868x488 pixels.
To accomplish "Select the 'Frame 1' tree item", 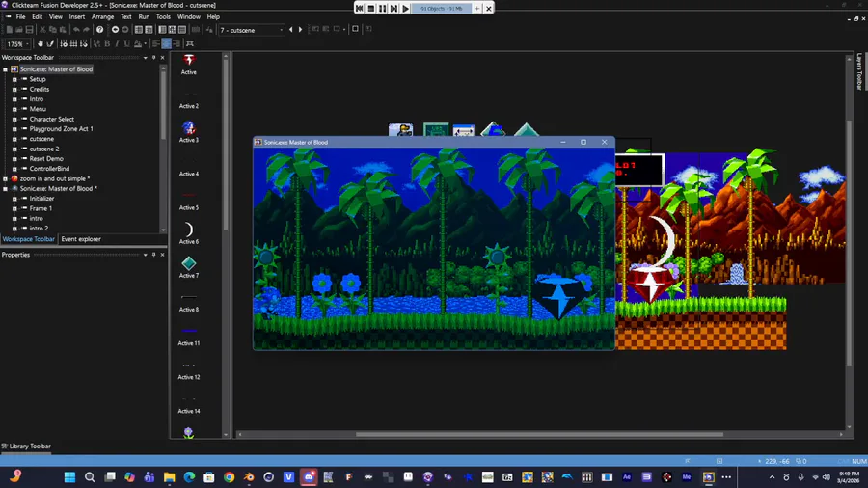I will tap(41, 208).
